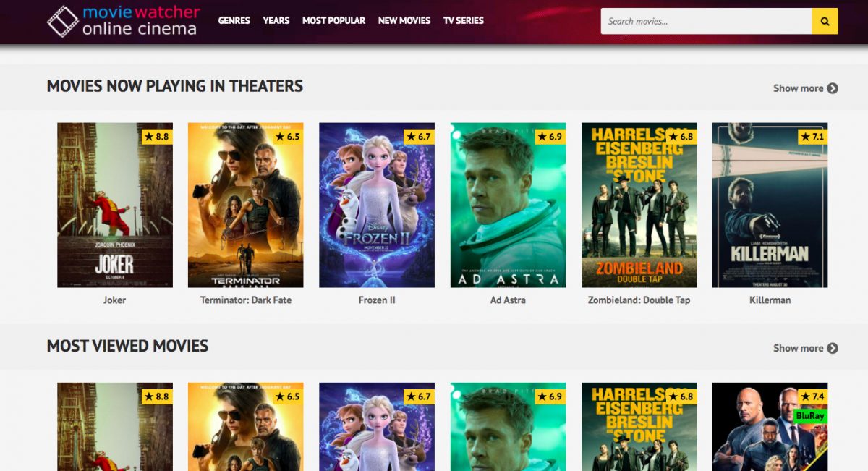Switch to TV Series page

click(463, 20)
